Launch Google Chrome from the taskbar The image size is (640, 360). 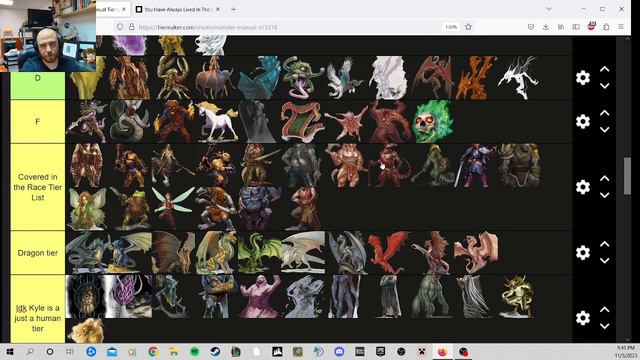(x=153, y=351)
